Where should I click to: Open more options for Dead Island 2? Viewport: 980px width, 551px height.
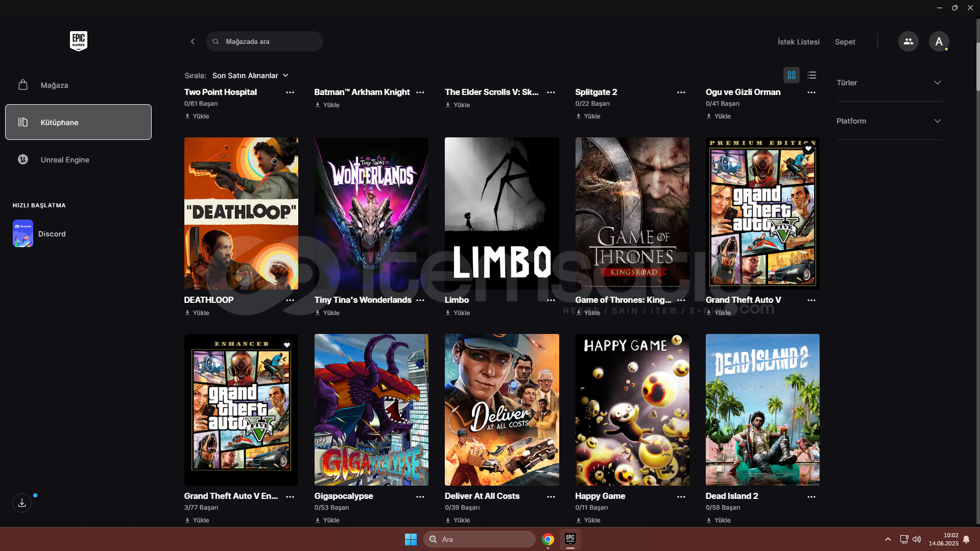point(811,496)
